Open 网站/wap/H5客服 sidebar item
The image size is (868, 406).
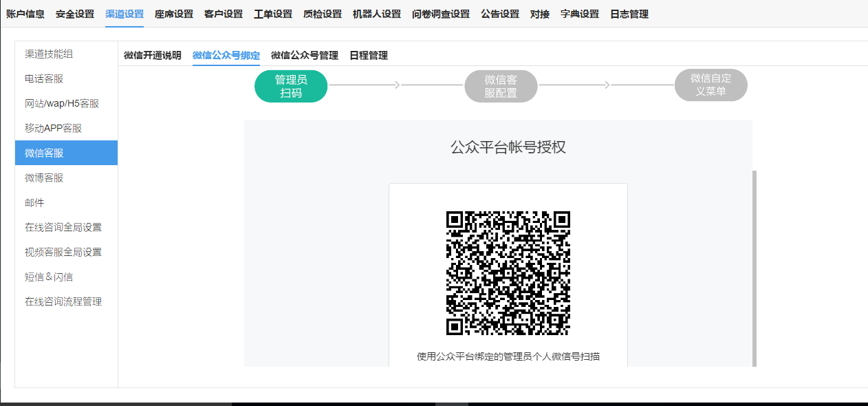[x=66, y=103]
